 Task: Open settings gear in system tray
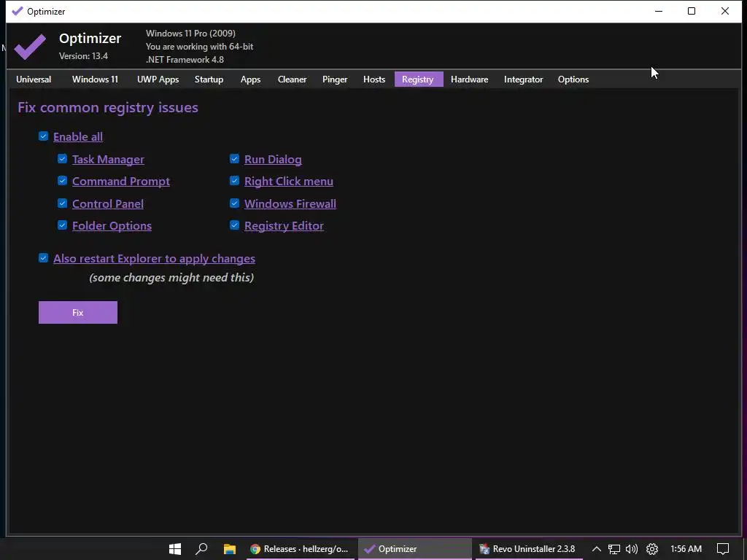[x=651, y=549]
